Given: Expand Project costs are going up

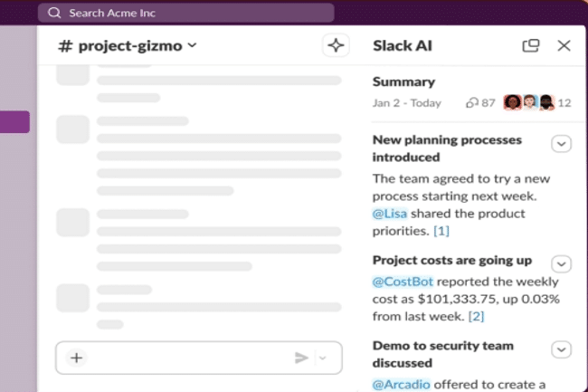Looking at the screenshot, I should (561, 264).
